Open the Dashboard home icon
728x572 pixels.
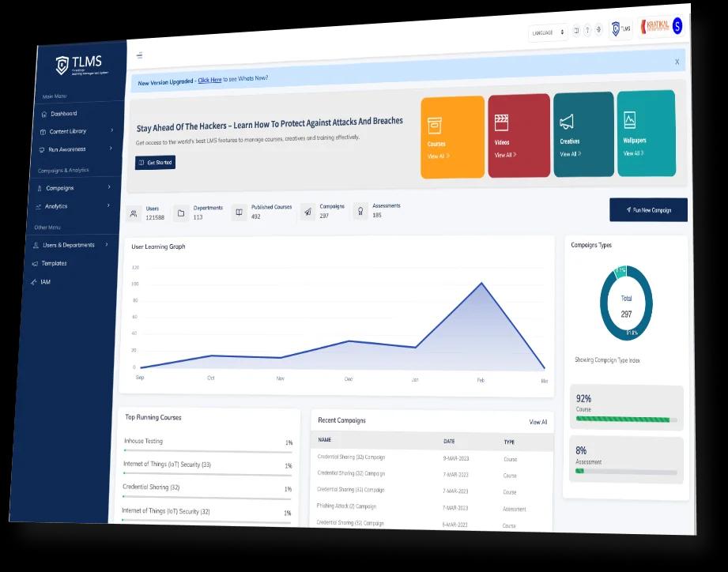(44, 114)
